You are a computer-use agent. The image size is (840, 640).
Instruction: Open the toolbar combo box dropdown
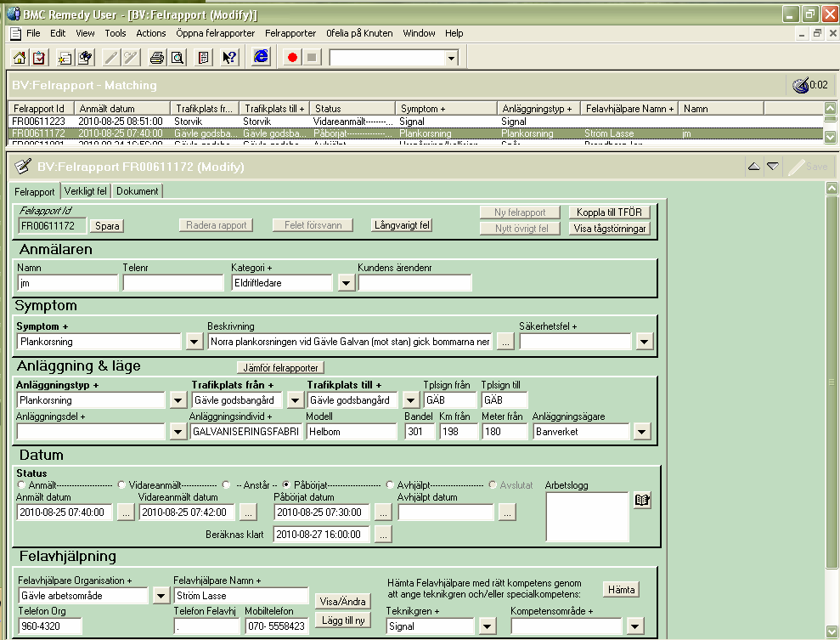pos(452,58)
